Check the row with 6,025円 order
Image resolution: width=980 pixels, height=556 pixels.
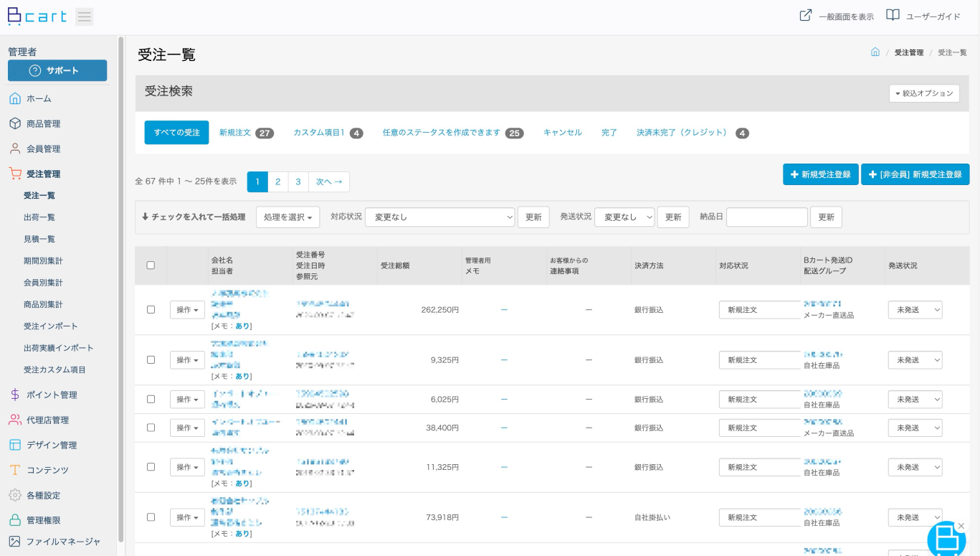pos(151,399)
